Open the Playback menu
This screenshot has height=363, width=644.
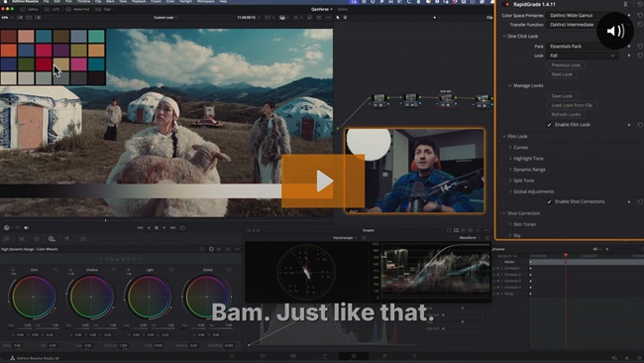(x=139, y=2)
